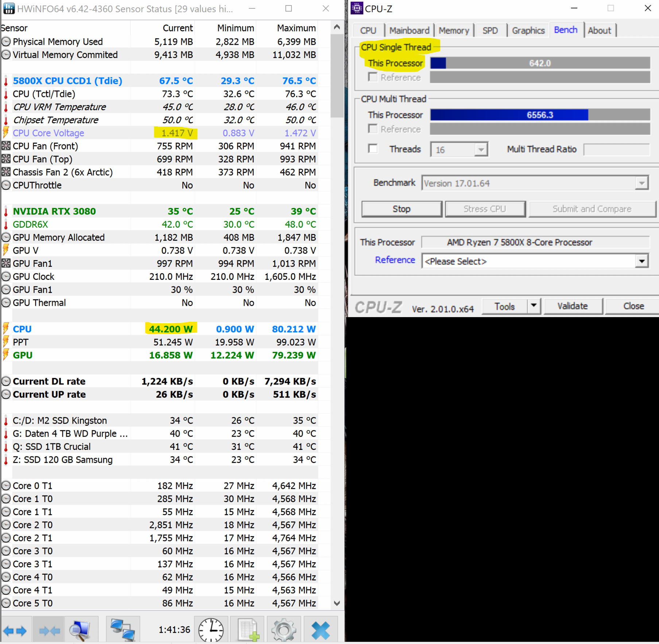Click clock icon of Current DL rate
The image size is (659, 644).
pyautogui.click(x=6, y=381)
